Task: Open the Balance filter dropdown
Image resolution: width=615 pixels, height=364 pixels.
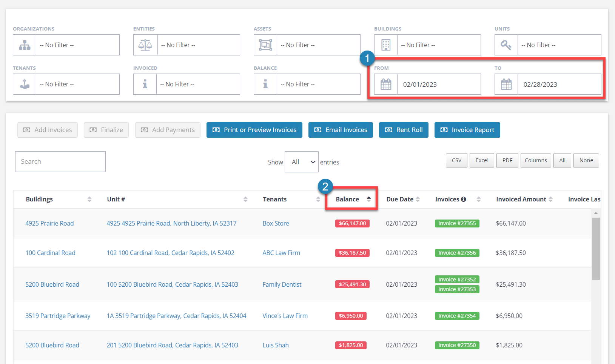Action: point(318,84)
